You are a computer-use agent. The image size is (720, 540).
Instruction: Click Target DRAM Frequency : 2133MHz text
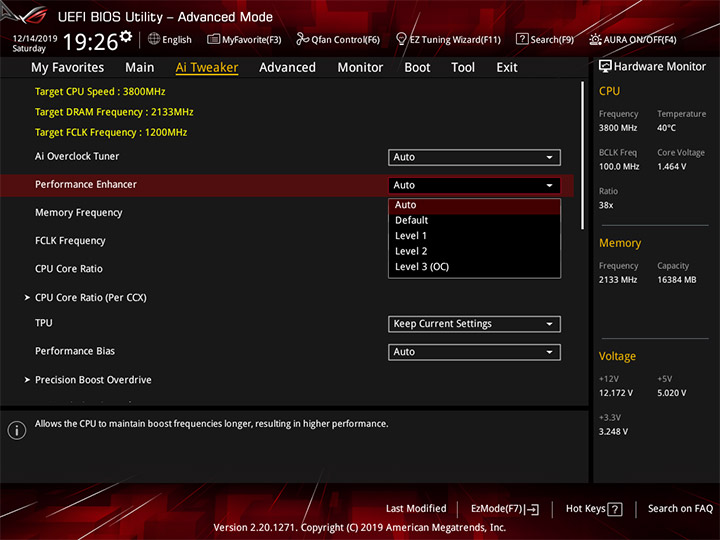pyautogui.click(x=114, y=112)
